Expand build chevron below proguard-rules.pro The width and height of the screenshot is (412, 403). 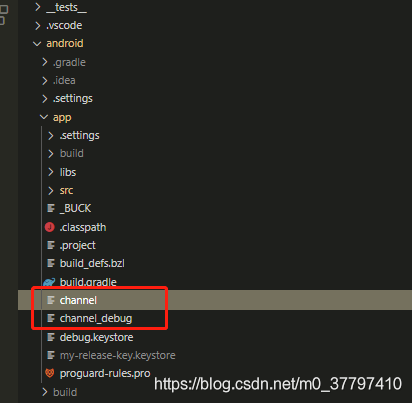pos(45,392)
